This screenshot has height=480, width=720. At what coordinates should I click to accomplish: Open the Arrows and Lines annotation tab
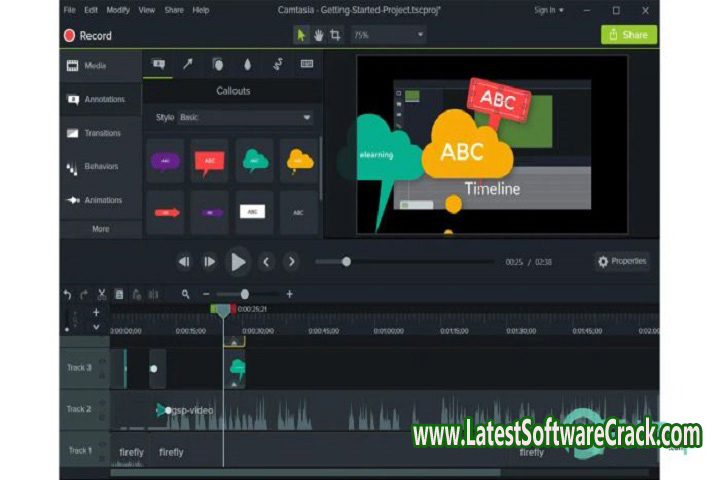click(187, 64)
